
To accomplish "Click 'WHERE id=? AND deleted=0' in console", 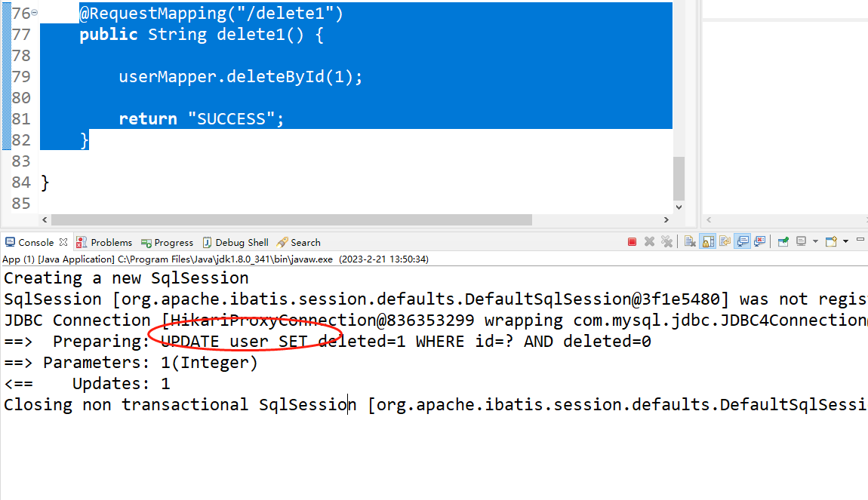I will click(x=533, y=342).
